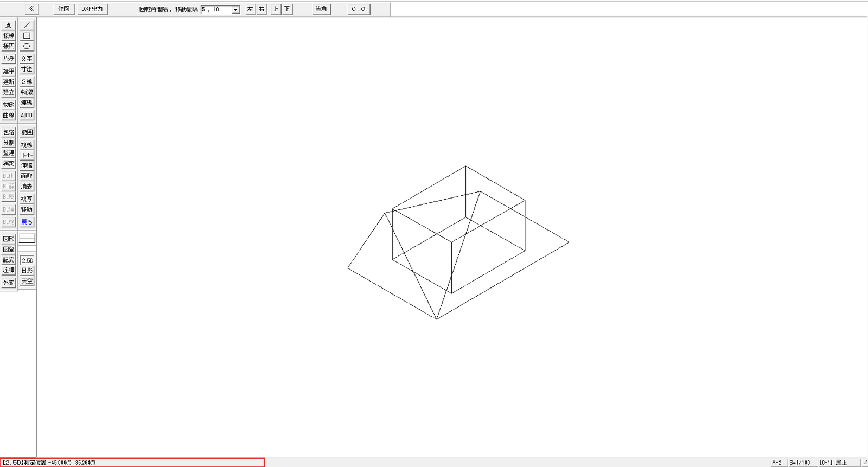Open the line attribute bar swatch
Viewport: 868px width, 467px height.
27,239
